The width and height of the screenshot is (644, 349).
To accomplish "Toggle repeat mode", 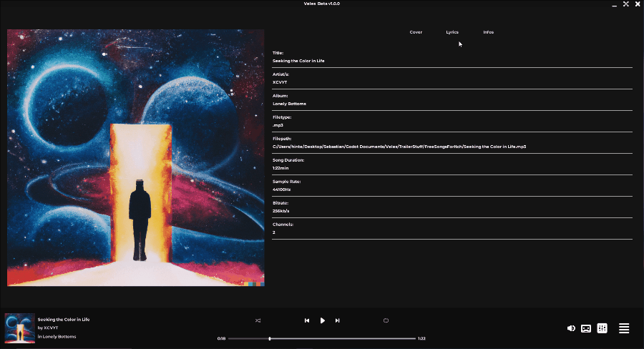I will (x=386, y=320).
